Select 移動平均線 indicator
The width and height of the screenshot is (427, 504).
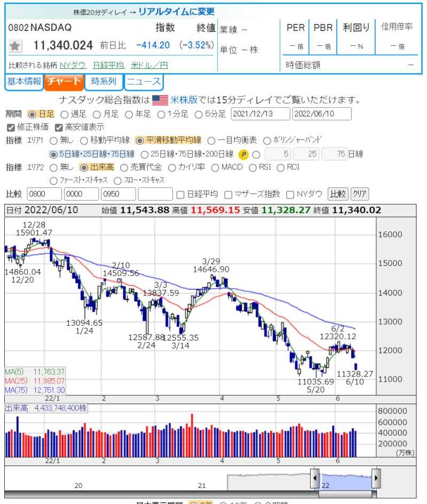click(x=84, y=141)
